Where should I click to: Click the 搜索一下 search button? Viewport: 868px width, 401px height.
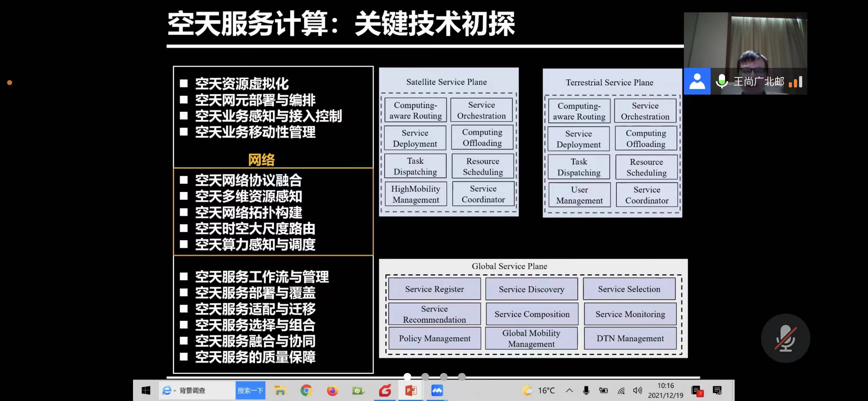pyautogui.click(x=250, y=390)
